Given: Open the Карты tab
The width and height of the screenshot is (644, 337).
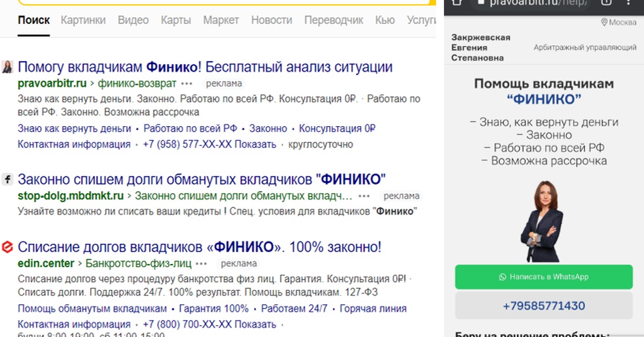Looking at the screenshot, I should (176, 20).
